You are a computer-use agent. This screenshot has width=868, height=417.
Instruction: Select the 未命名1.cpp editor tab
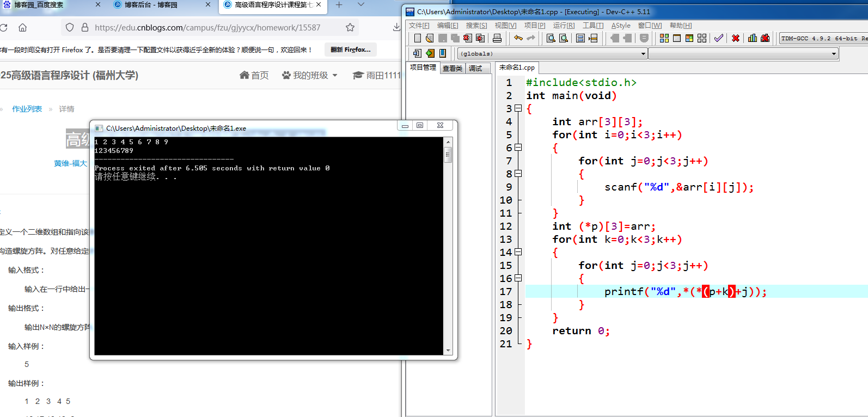pos(517,68)
